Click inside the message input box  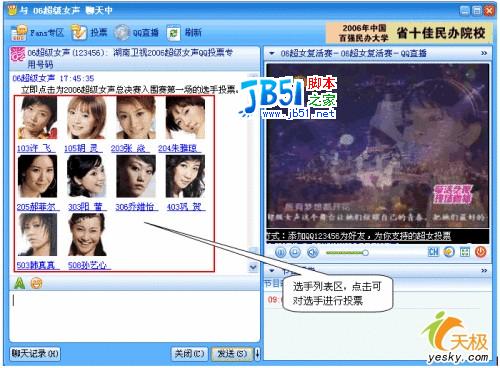134,316
